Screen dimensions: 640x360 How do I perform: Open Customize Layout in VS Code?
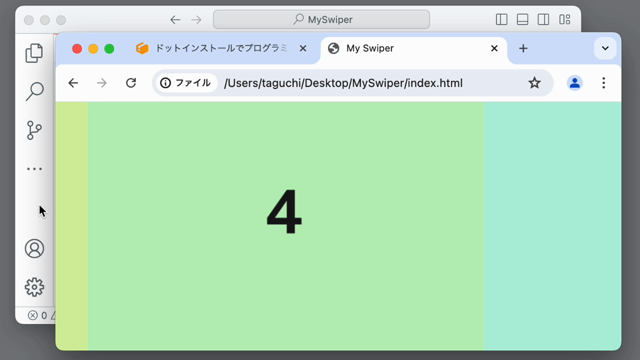coord(564,19)
